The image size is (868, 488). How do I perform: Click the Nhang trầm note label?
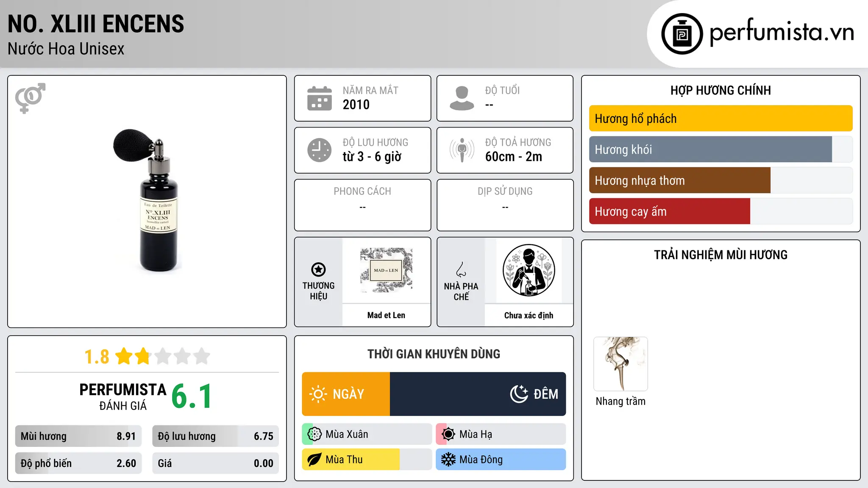tap(620, 401)
